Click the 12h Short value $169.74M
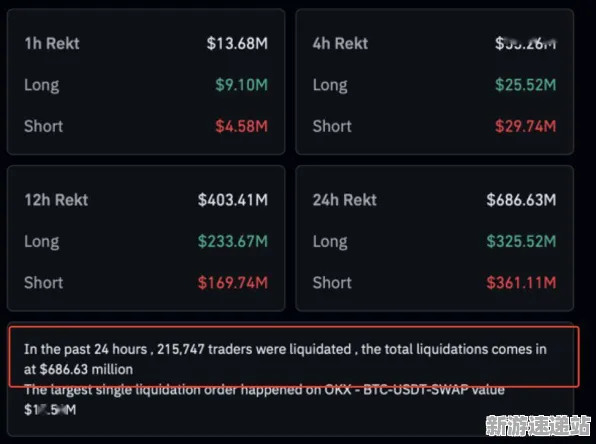 (233, 283)
